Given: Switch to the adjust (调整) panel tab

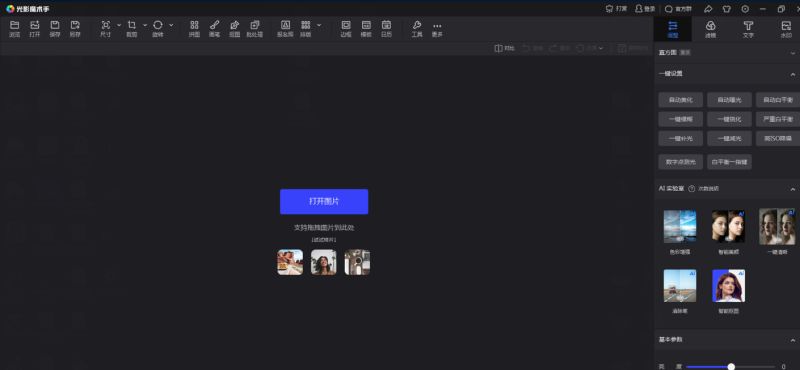Looking at the screenshot, I should coord(673,29).
